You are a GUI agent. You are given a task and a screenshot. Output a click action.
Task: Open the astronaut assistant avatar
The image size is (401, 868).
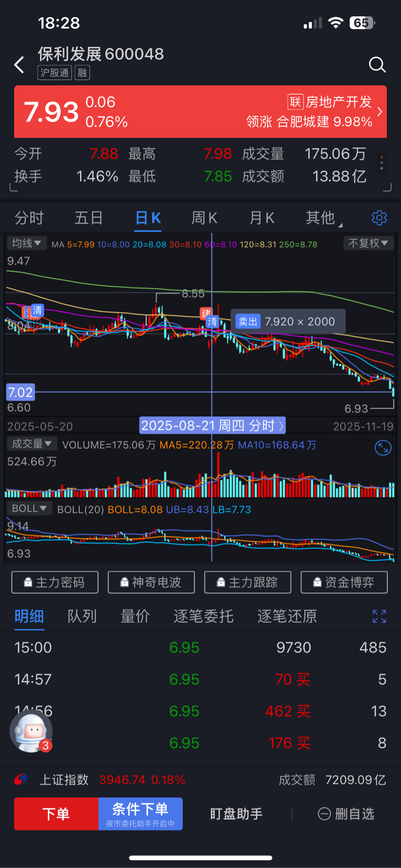click(31, 732)
